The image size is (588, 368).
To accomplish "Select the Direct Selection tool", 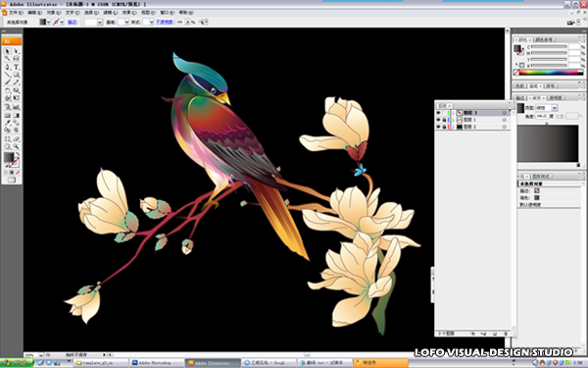I will 16,51.
